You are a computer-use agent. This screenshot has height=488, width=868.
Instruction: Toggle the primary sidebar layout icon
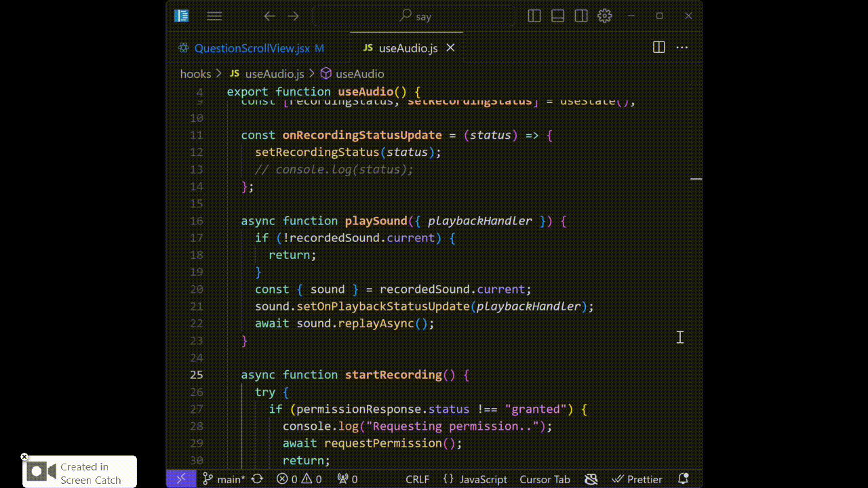pyautogui.click(x=534, y=16)
